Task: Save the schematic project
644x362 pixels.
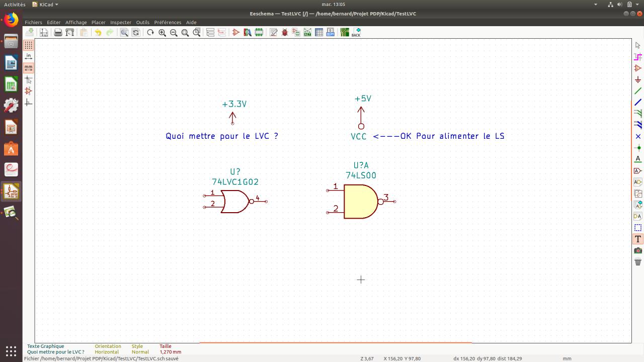Action: tap(30, 33)
